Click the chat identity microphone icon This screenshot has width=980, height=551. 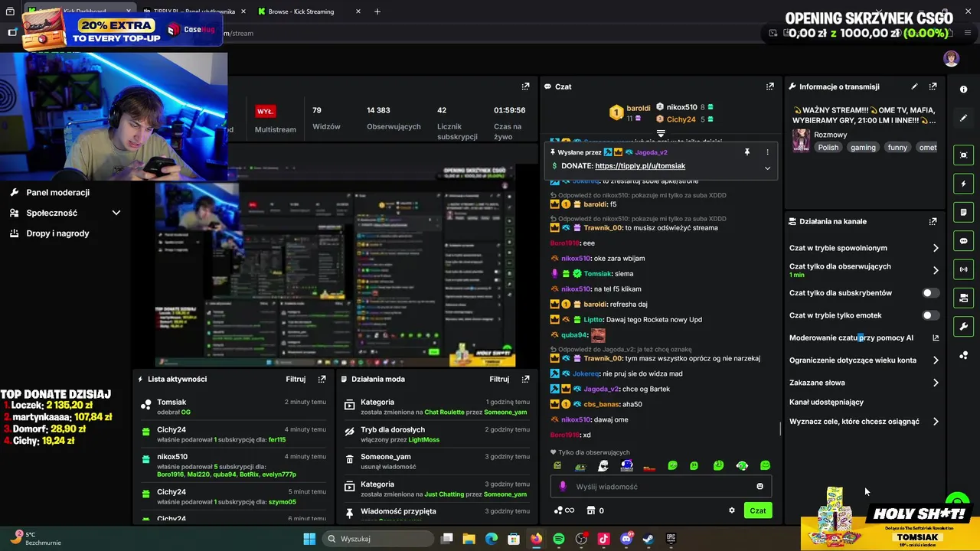coord(563,486)
